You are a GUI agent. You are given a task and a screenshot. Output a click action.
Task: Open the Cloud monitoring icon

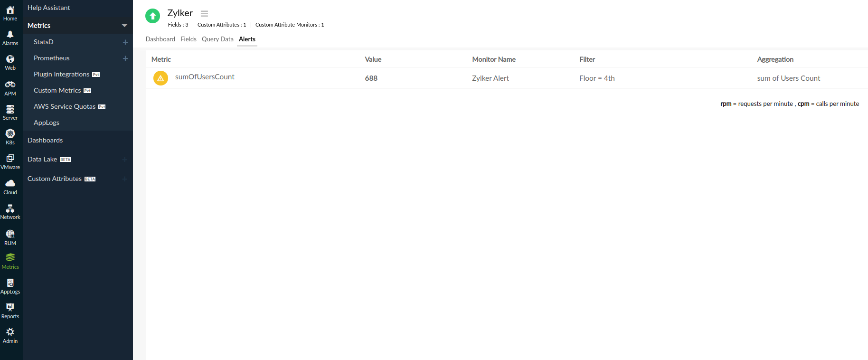(x=10, y=184)
